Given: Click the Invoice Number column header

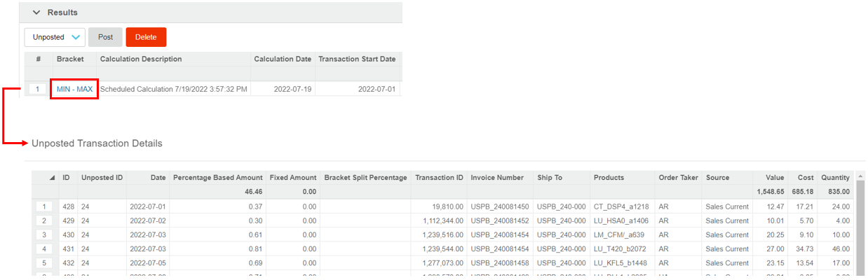Looking at the screenshot, I should point(497,178).
